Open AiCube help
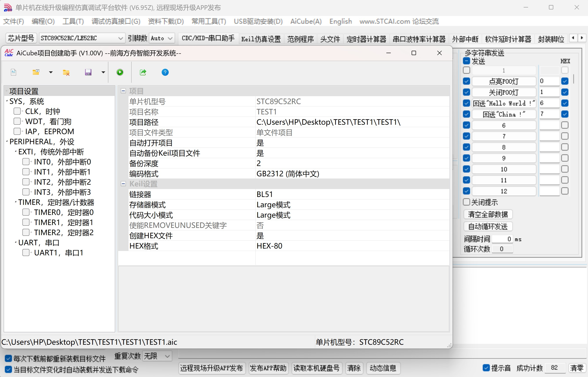The height and width of the screenshot is (377, 588). pyautogui.click(x=165, y=72)
